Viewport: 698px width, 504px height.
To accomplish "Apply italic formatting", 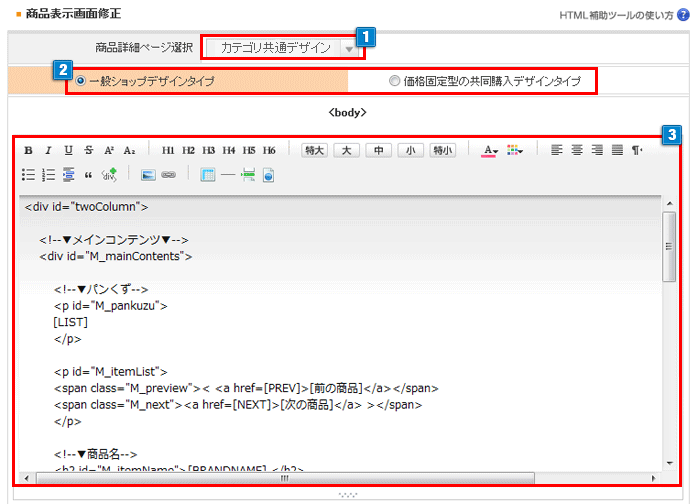I will pos(48,150).
